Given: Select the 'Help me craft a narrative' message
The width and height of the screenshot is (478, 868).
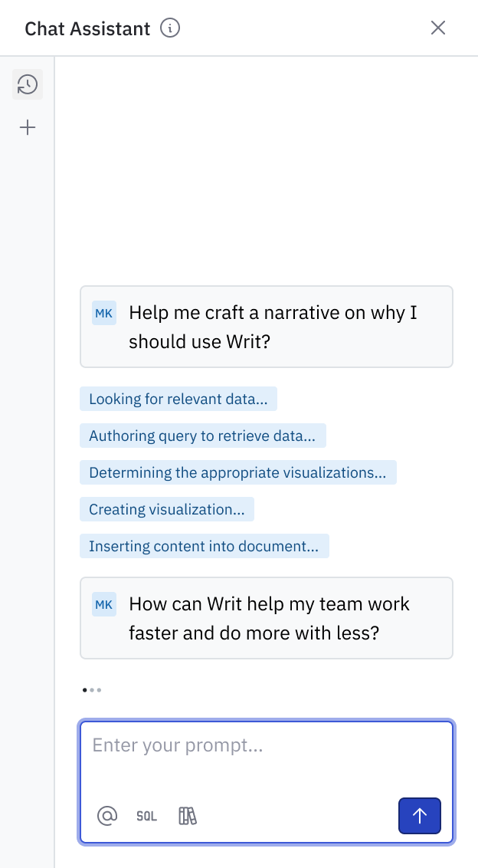Looking at the screenshot, I should tap(267, 327).
